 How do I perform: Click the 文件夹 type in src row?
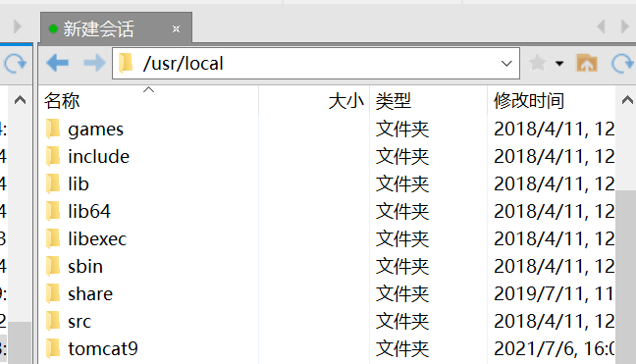coord(402,322)
